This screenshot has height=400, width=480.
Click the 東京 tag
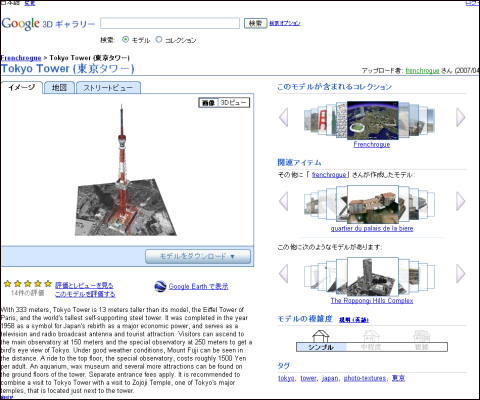(x=398, y=378)
